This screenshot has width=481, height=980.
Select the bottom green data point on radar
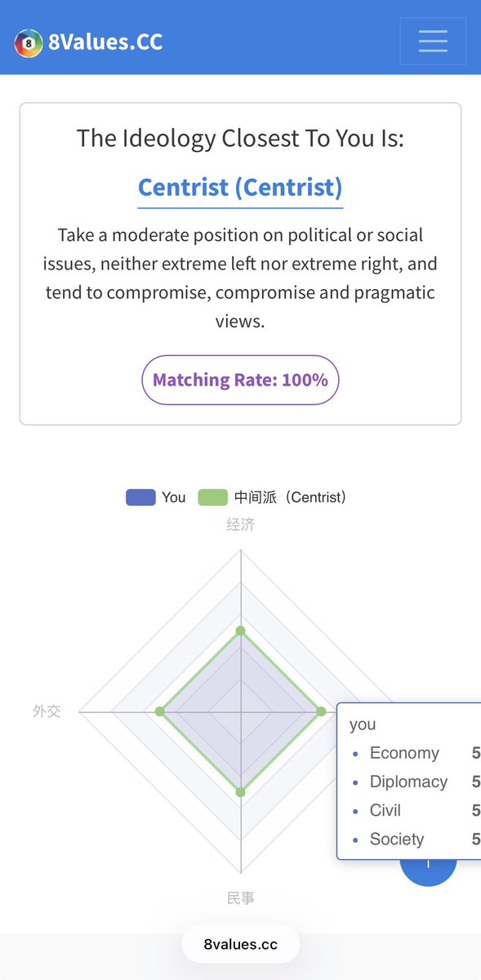coord(240,792)
